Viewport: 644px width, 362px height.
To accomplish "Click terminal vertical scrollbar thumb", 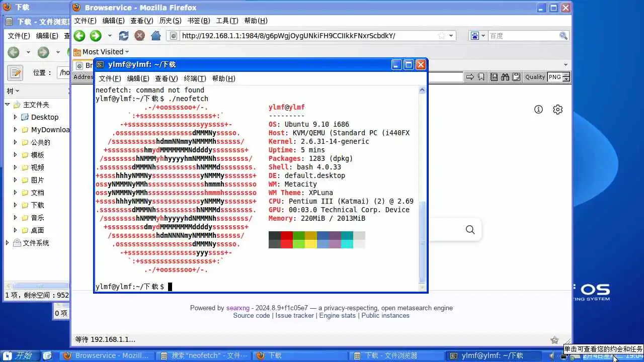I will [422, 243].
